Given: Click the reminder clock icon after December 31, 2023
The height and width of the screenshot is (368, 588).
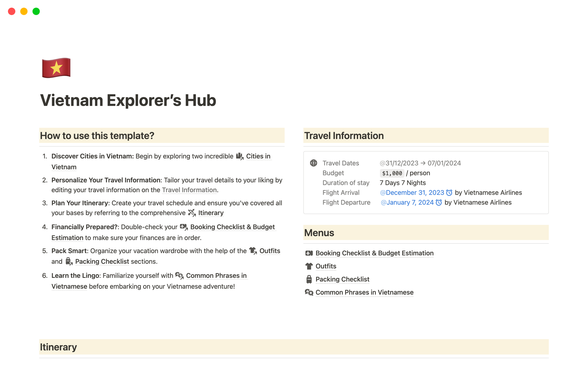Looking at the screenshot, I should point(449,193).
